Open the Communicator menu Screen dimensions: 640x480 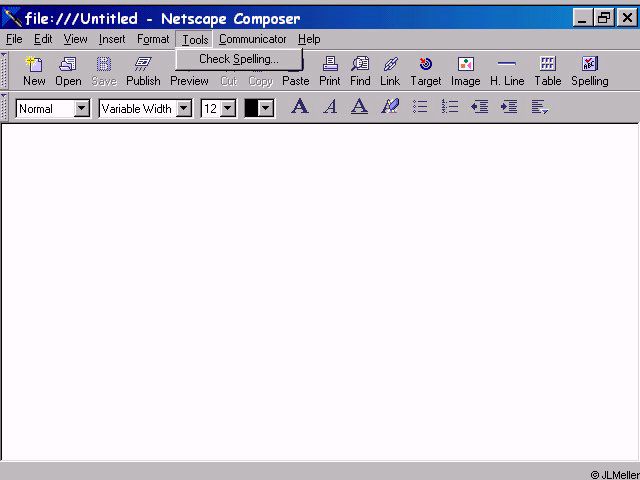pyautogui.click(x=253, y=39)
